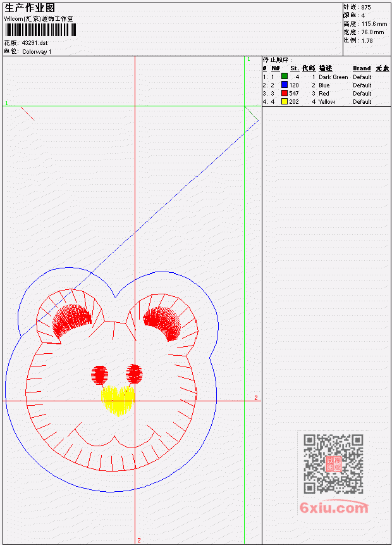Click the Blue color swatch in row 2
Screen dimensions: 392x545
point(285,85)
